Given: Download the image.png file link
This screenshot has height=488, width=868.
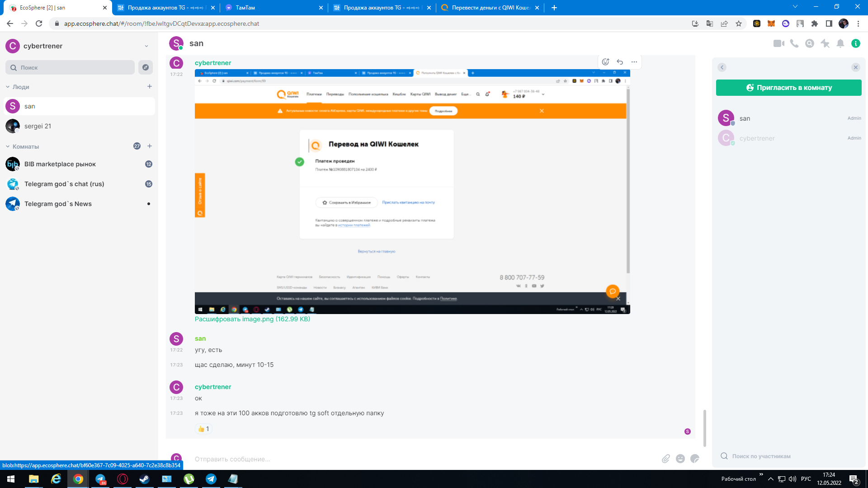Looking at the screenshot, I should (x=252, y=319).
